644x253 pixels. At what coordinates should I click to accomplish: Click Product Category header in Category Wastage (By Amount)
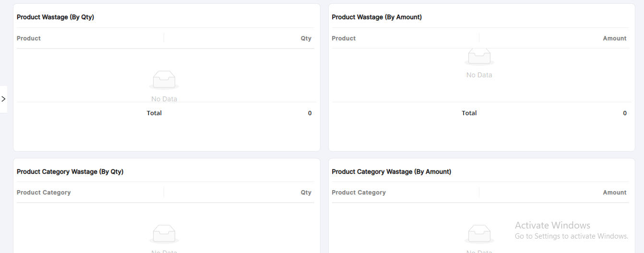(358, 193)
